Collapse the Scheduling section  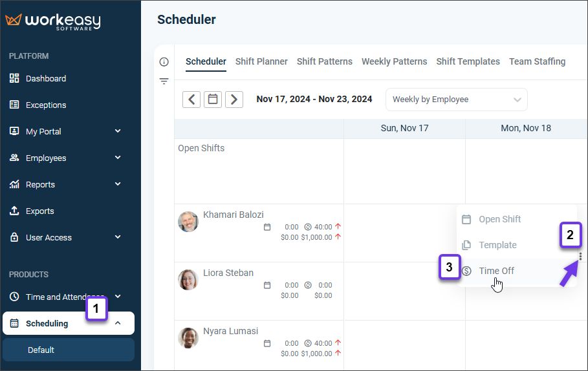pyautogui.click(x=118, y=323)
